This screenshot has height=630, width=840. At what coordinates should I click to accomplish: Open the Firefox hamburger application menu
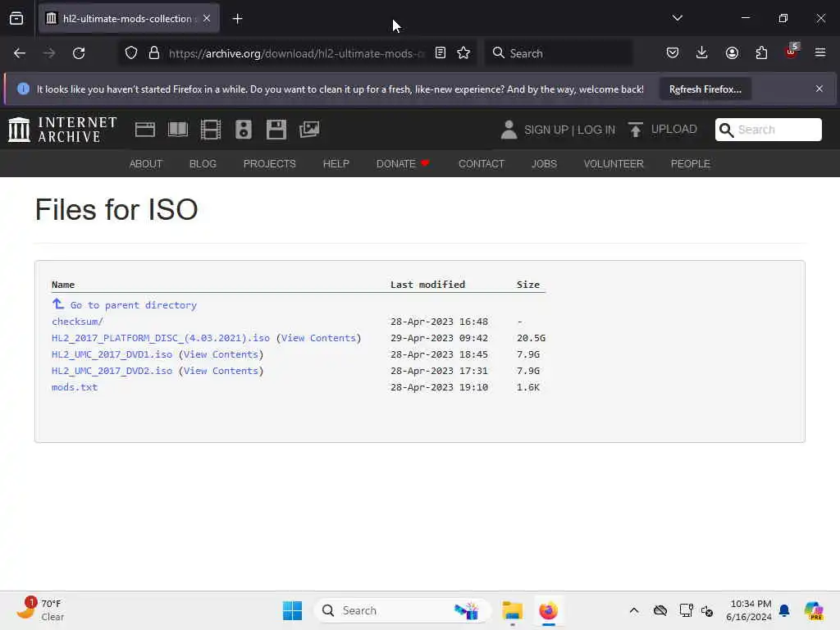point(820,53)
